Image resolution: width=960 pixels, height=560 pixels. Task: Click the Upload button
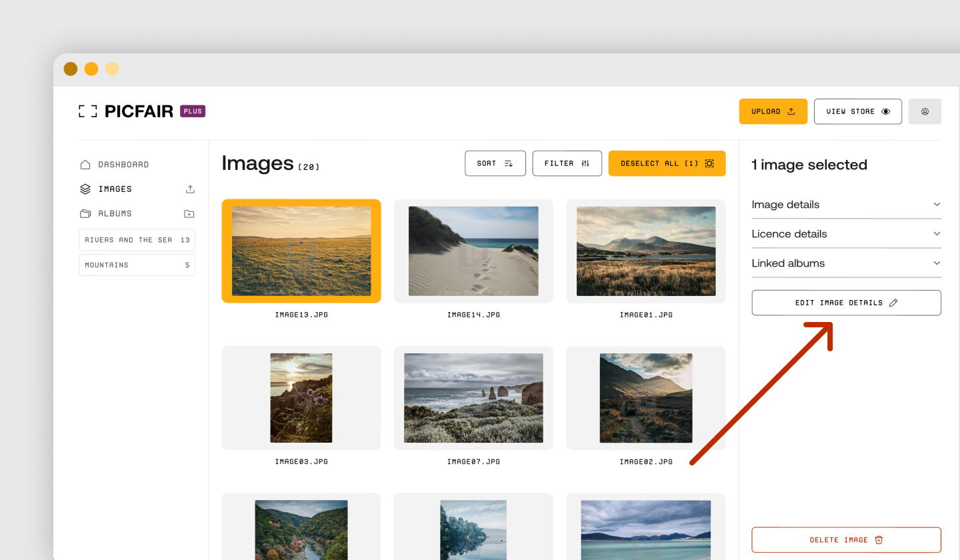click(773, 111)
